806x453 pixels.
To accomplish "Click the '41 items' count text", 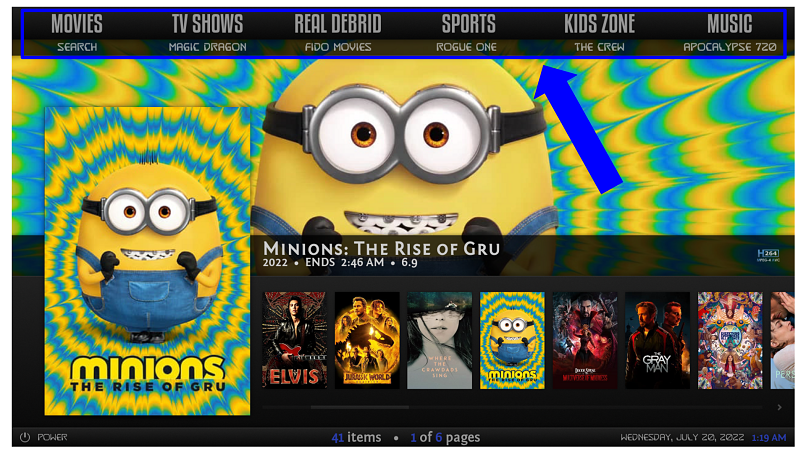I will (356, 437).
